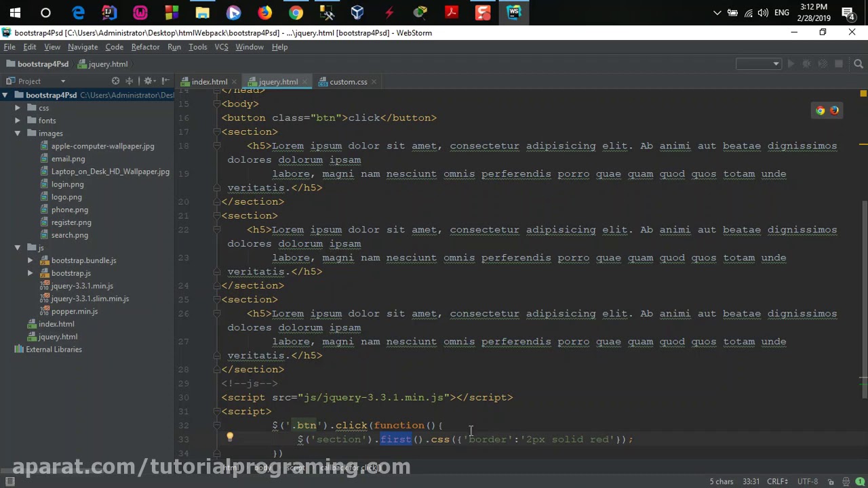Click the 33:31 caret position indicator
Viewport: 868px width, 488px height.
(x=751, y=481)
